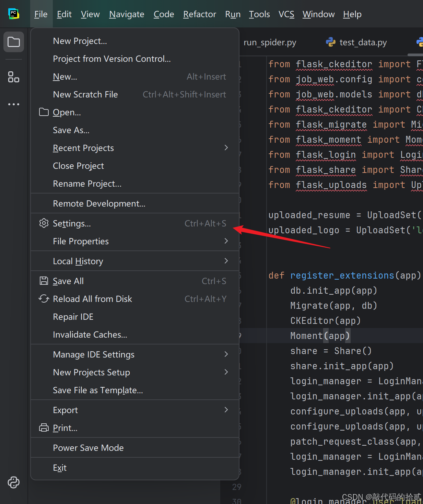The height and width of the screenshot is (504, 423).
Task: Click the job_web.config import line
Action: (x=345, y=79)
